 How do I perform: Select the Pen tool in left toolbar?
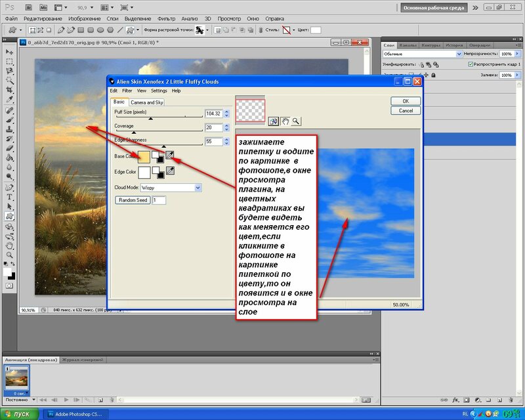[x=9, y=187]
